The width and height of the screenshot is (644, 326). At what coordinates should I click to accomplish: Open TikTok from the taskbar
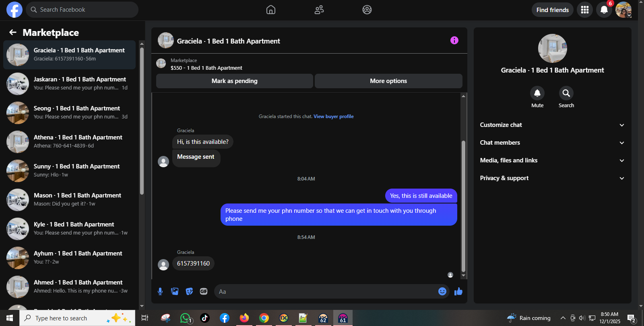coord(205,318)
